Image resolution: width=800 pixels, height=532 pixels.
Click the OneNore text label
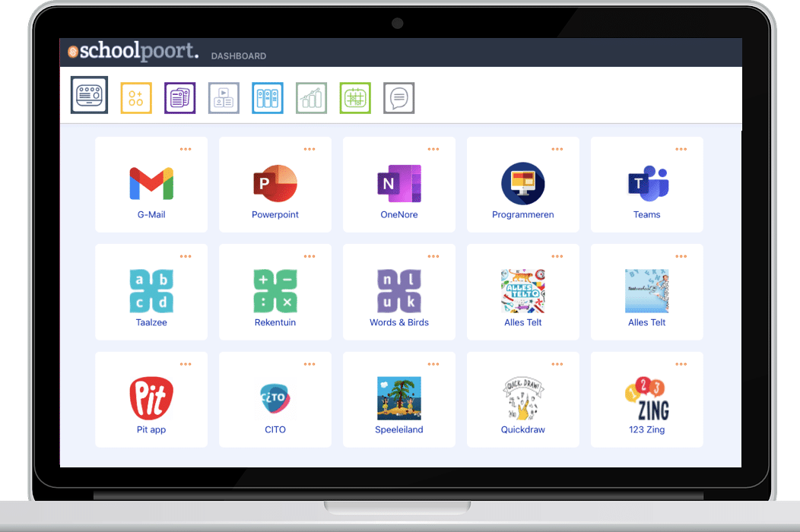[399, 215]
